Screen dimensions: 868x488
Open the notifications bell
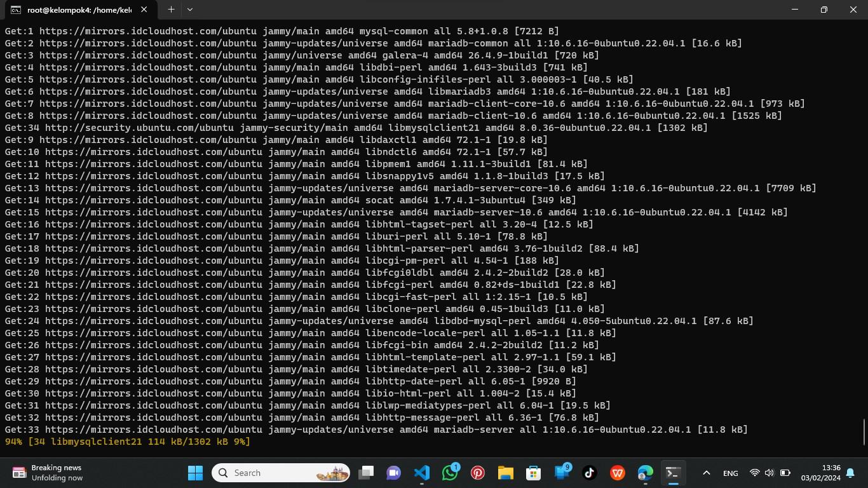[850, 473]
